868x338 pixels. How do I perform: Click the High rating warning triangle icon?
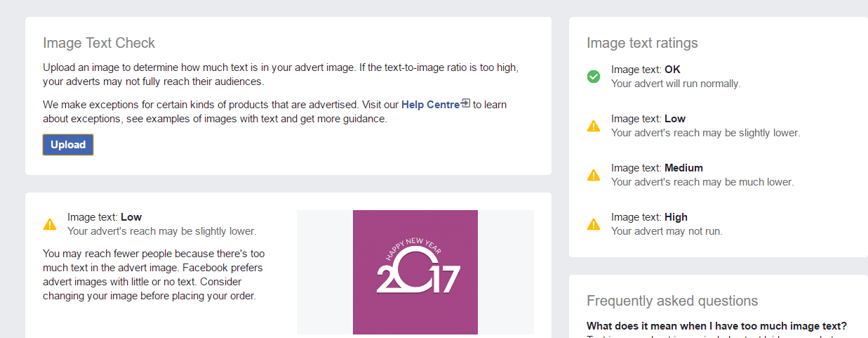(x=594, y=224)
